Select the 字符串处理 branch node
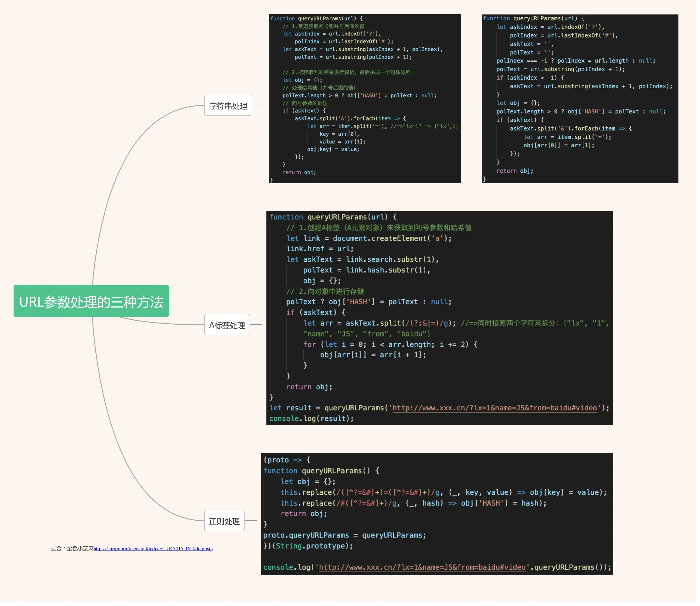 click(228, 105)
